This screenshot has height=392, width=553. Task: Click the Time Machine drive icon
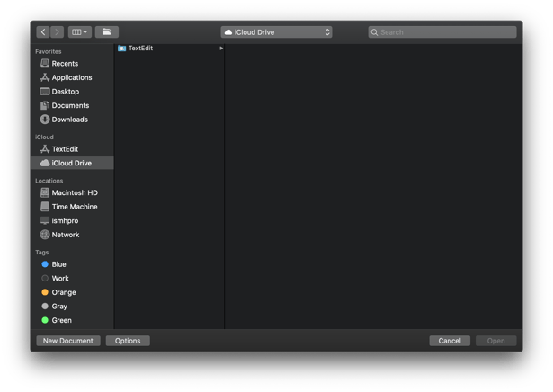[x=45, y=207]
